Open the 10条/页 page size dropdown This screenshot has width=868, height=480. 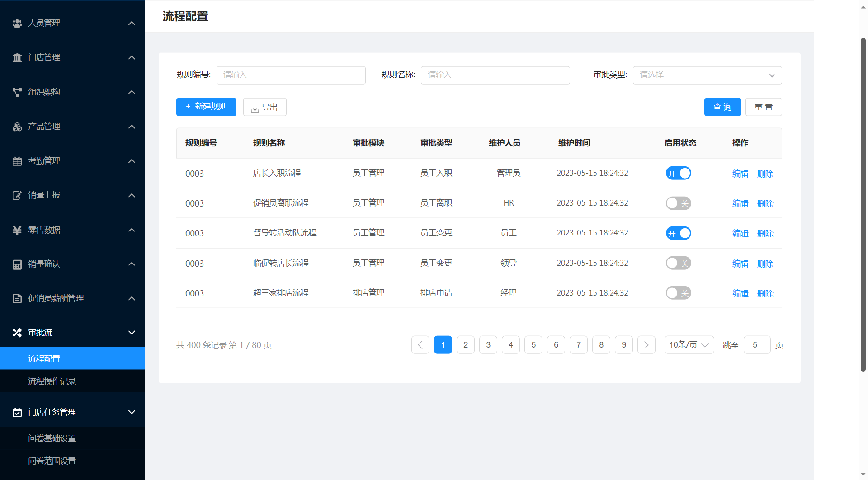click(689, 345)
